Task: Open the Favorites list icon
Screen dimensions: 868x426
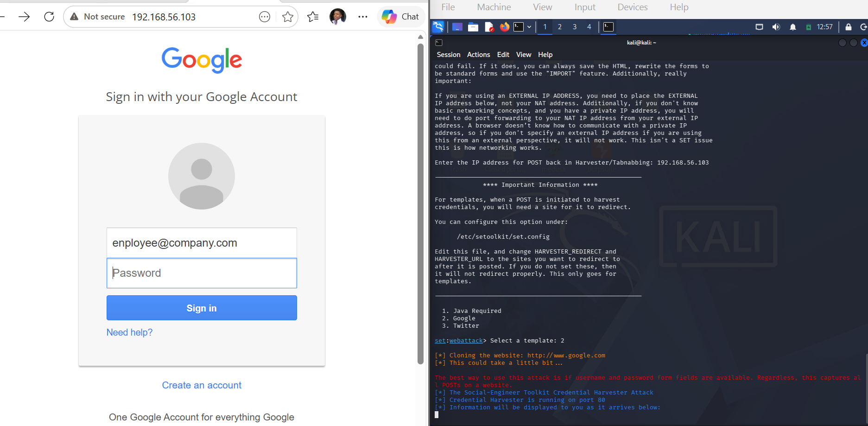Action: 313,17
